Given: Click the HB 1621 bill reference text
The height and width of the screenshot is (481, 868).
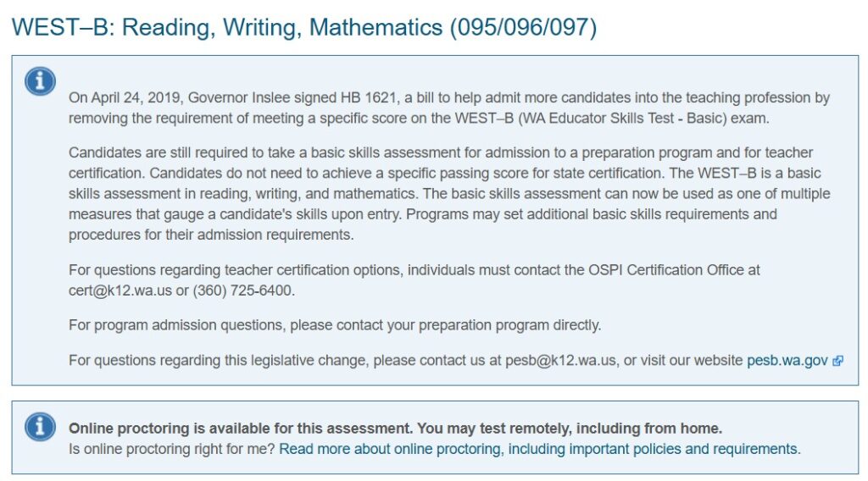Looking at the screenshot, I should (368, 98).
